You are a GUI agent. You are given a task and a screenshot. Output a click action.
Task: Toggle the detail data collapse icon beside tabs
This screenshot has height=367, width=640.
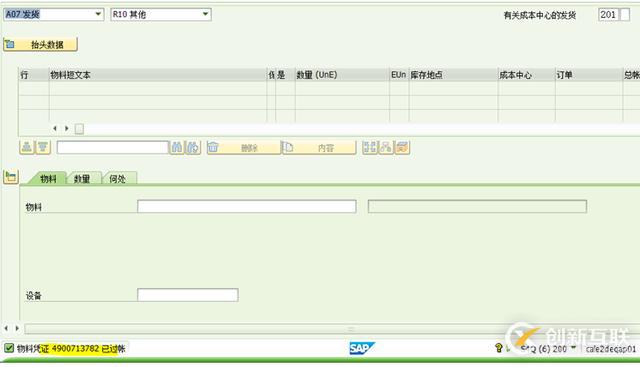(x=11, y=177)
